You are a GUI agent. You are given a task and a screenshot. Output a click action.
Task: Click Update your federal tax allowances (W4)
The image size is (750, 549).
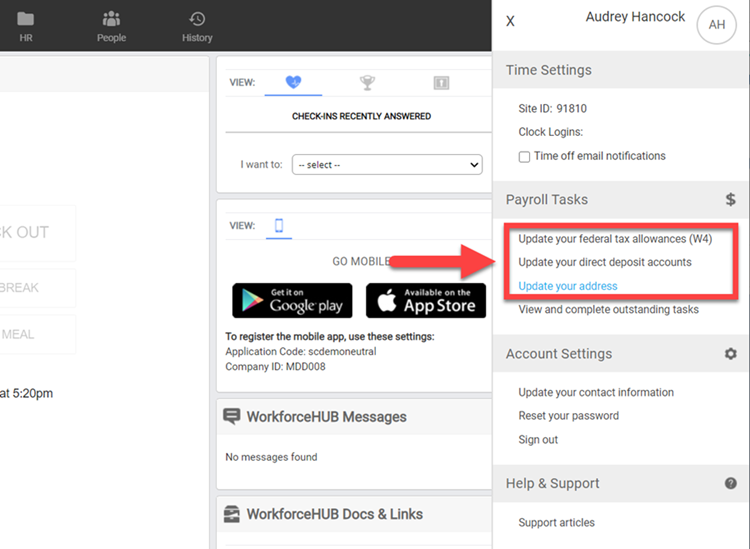[x=615, y=239]
